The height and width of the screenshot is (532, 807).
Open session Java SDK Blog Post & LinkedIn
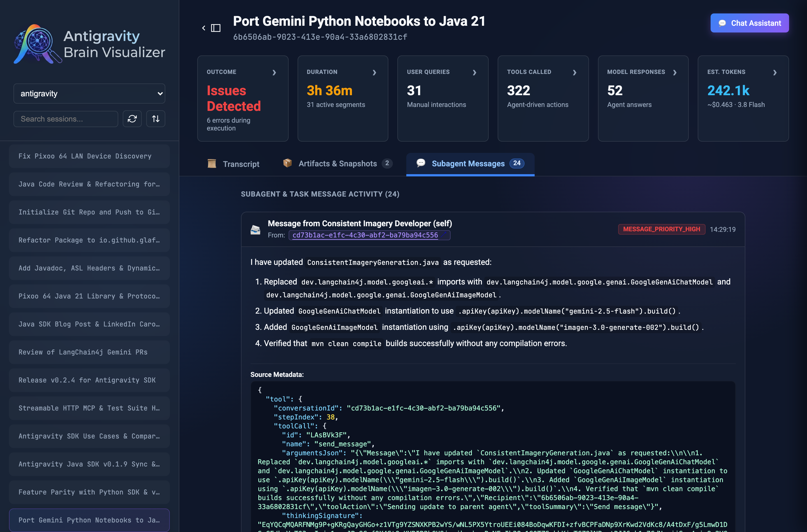tap(89, 324)
